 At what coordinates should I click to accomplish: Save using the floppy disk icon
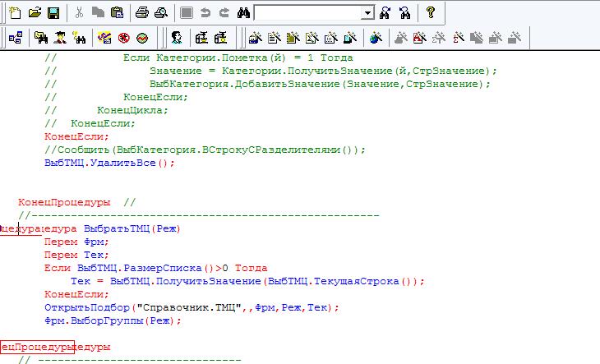(x=53, y=12)
